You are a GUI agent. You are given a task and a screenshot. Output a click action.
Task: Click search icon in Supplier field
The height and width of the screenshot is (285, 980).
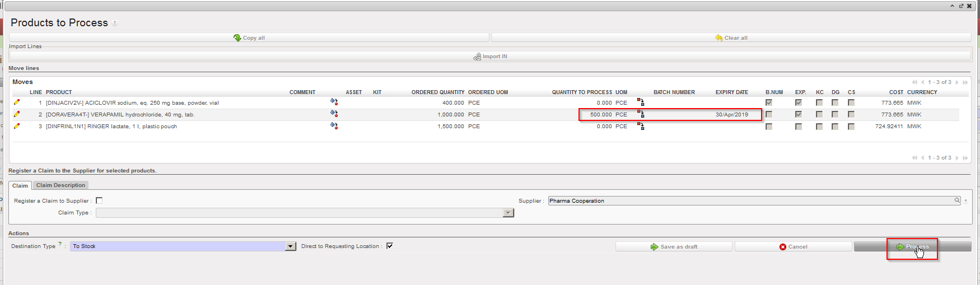(x=957, y=200)
